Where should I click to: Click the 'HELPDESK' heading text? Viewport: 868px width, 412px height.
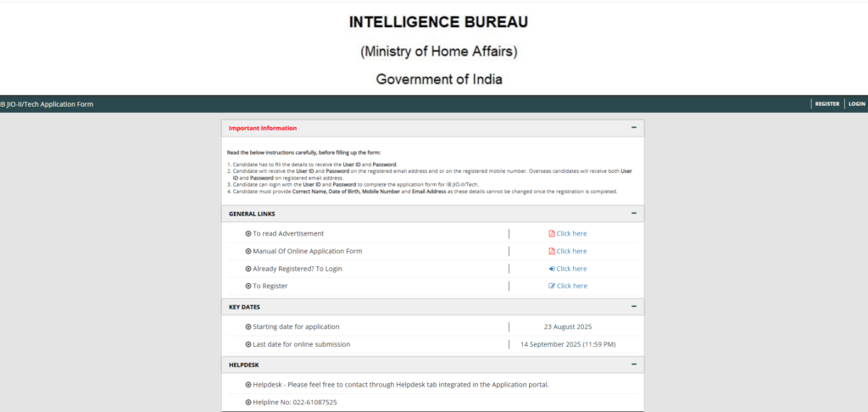pos(243,365)
